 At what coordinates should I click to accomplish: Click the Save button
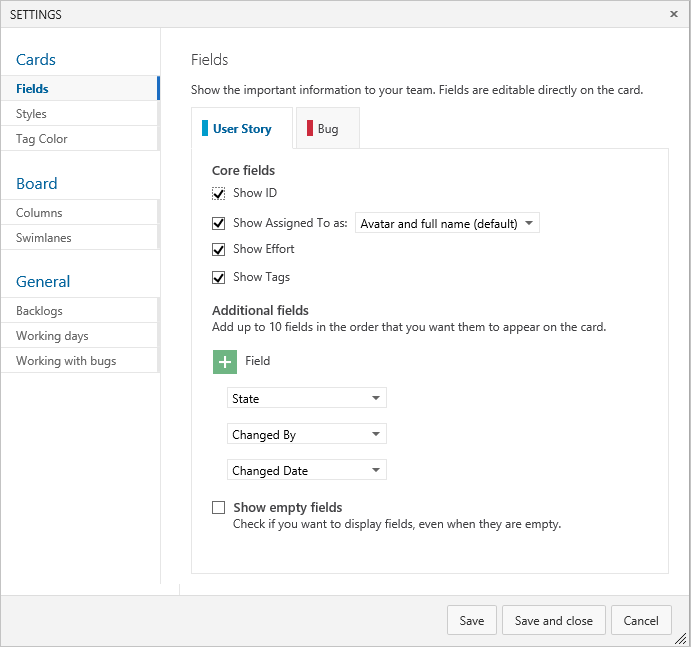click(472, 621)
